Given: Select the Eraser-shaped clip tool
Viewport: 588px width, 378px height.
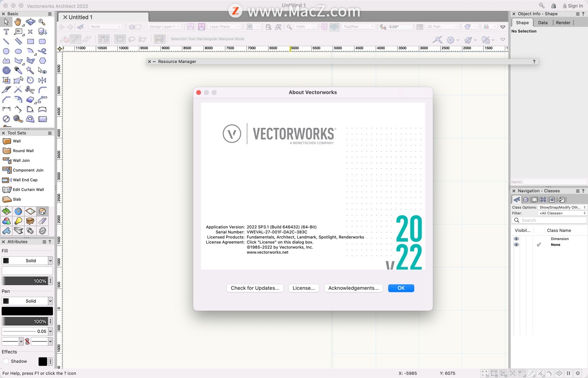Looking at the screenshot, I should pos(30,99).
